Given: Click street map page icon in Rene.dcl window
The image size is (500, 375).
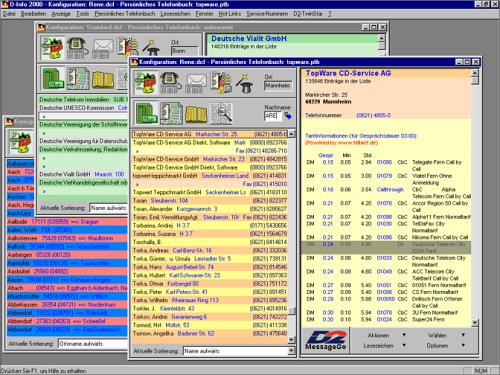Looking at the screenshot, I should [171, 113].
